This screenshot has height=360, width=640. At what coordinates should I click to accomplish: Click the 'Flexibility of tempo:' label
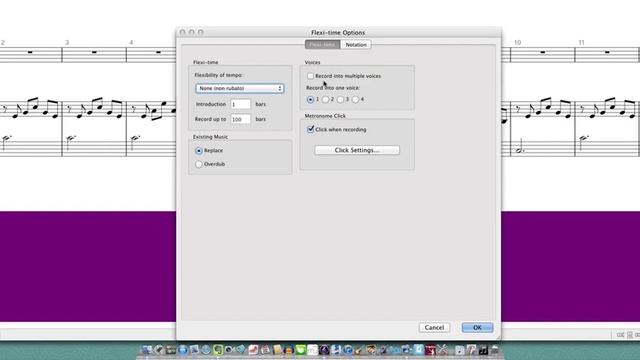[218, 75]
